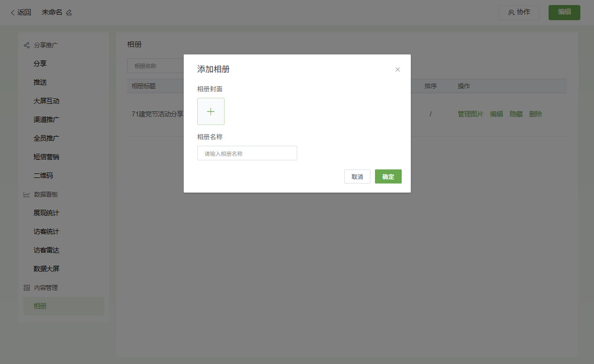Image resolution: width=594 pixels, height=364 pixels.
Task: Click the 分享推广 share icon in sidebar
Action: tap(27, 45)
